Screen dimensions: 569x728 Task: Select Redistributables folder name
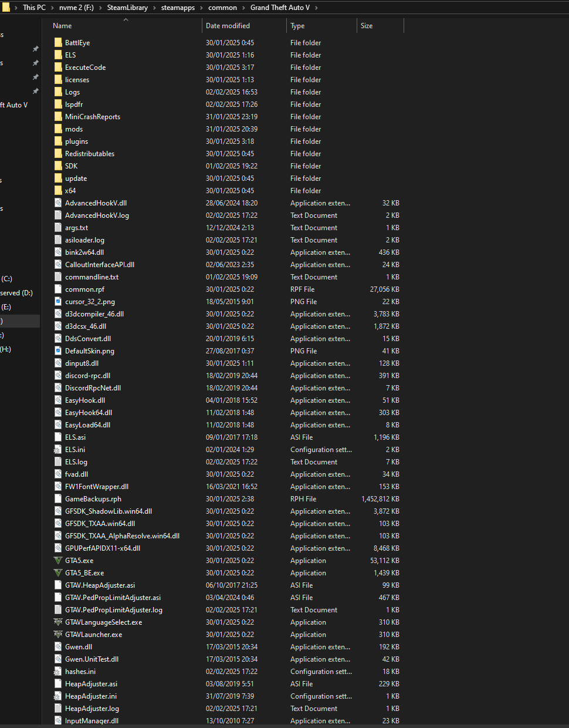90,154
